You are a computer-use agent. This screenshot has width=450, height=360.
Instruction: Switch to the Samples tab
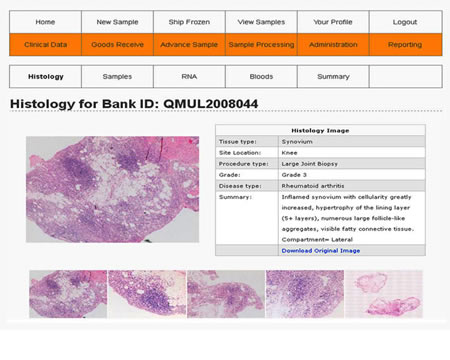(x=117, y=76)
